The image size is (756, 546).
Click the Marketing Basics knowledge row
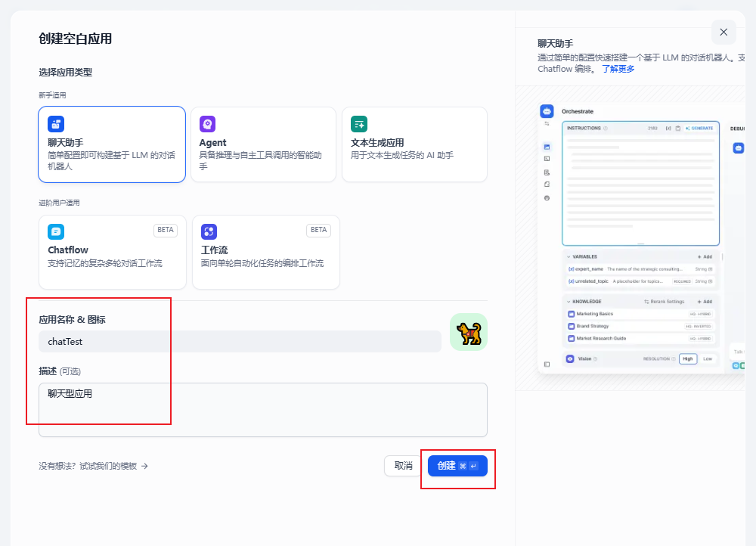click(x=640, y=314)
